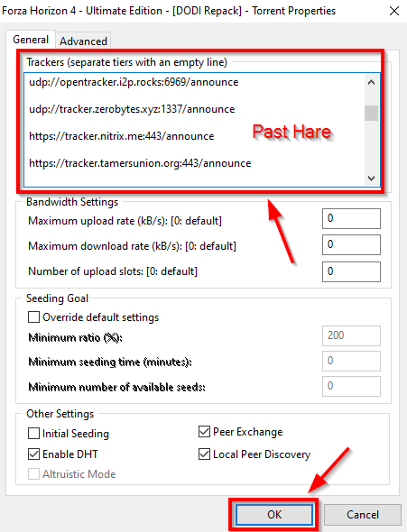Click the opentracker.i2p.rocks tracker entry
Image resolution: width=407 pixels, height=532 pixels.
coord(134,82)
